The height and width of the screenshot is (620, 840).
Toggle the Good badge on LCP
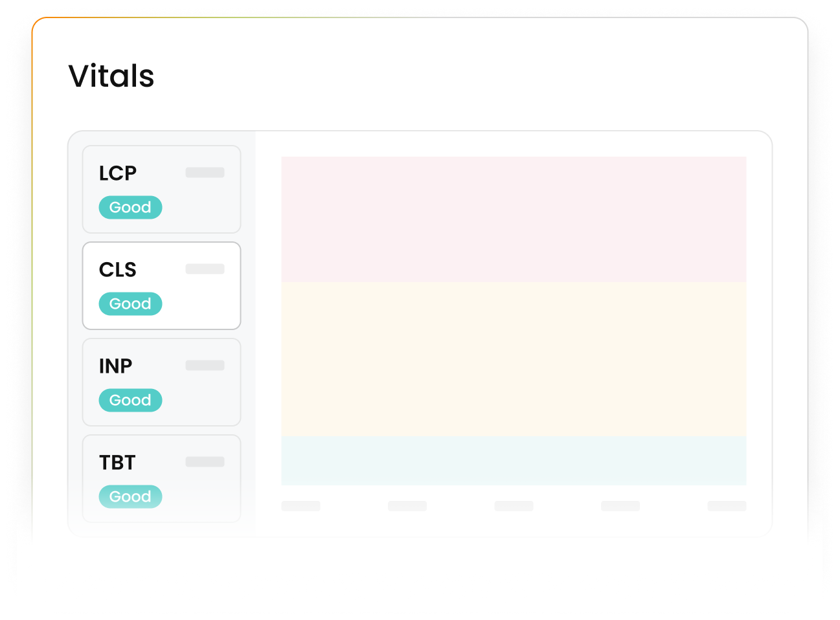130,207
